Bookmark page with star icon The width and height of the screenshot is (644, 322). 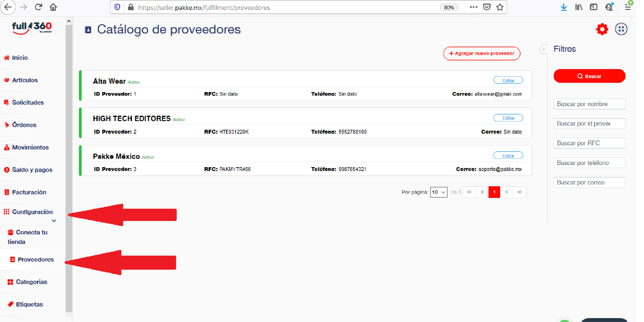click(x=500, y=7)
